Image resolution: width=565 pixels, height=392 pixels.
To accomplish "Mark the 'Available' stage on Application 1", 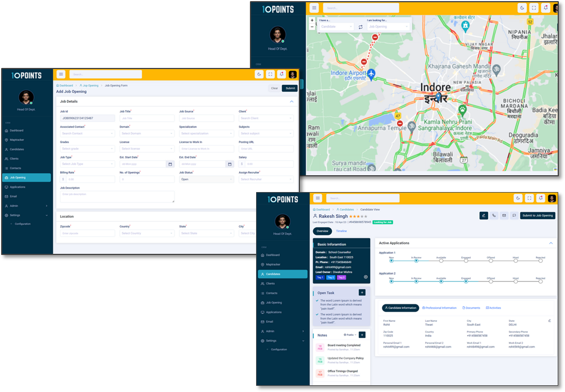I will 441,261.
